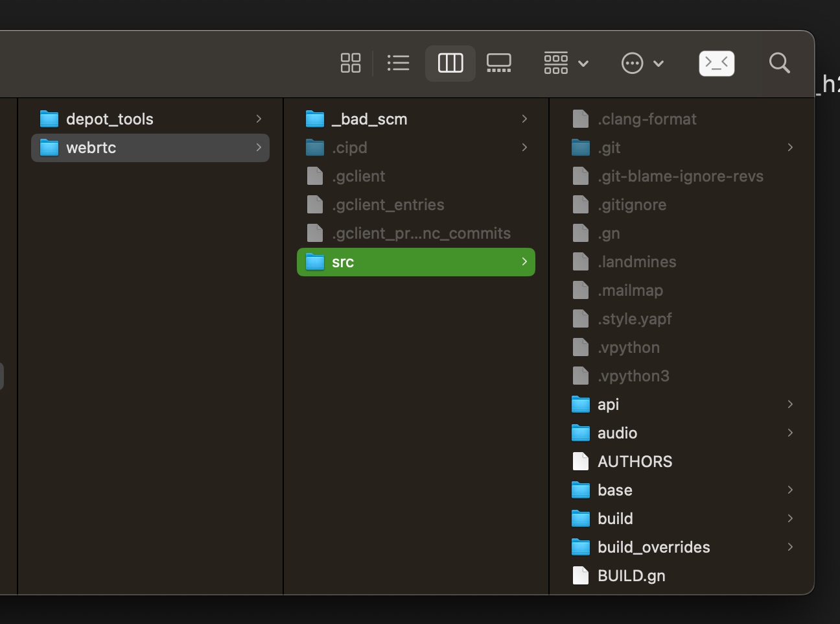Select the AUTHORS file

635,462
